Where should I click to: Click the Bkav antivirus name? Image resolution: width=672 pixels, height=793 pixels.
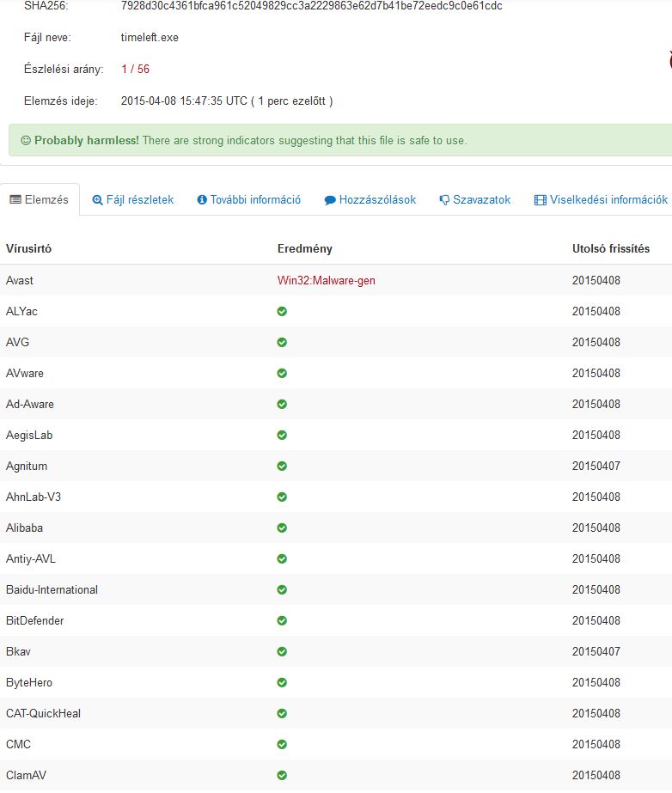coord(18,651)
